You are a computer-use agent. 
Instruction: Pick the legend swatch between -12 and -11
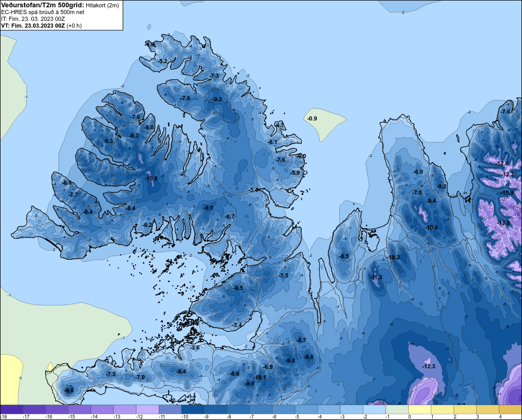point(148,410)
